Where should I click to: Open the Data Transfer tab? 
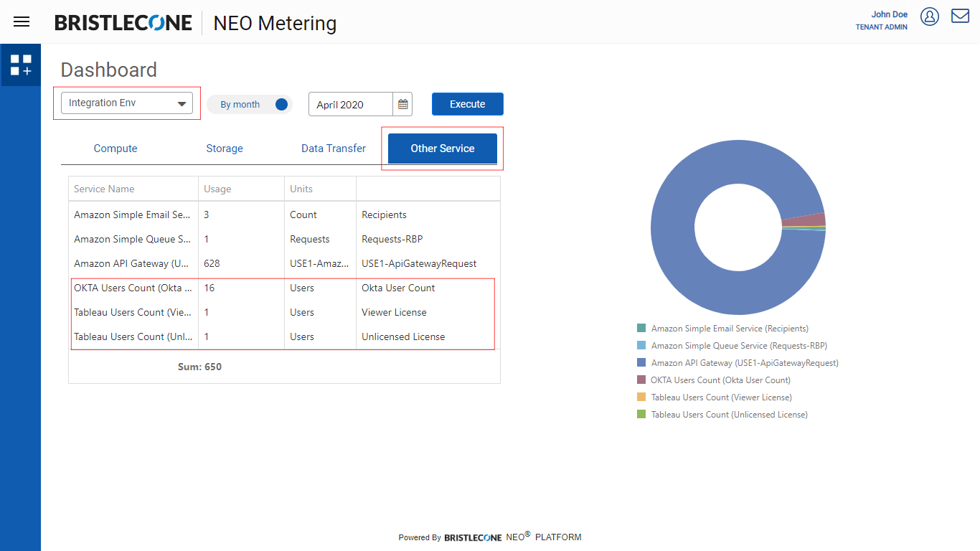334,149
